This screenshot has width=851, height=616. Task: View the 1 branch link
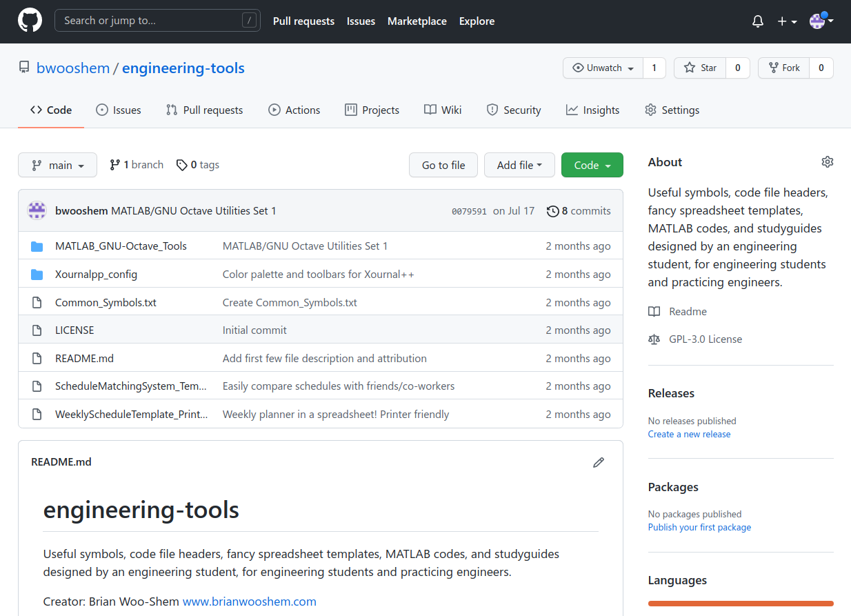tap(137, 165)
